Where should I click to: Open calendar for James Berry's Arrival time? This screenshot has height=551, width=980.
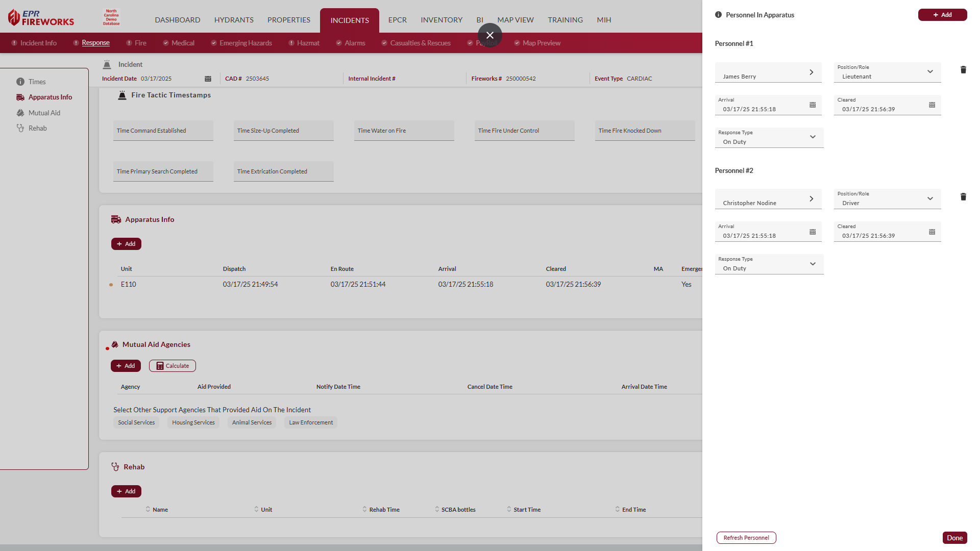tap(813, 105)
